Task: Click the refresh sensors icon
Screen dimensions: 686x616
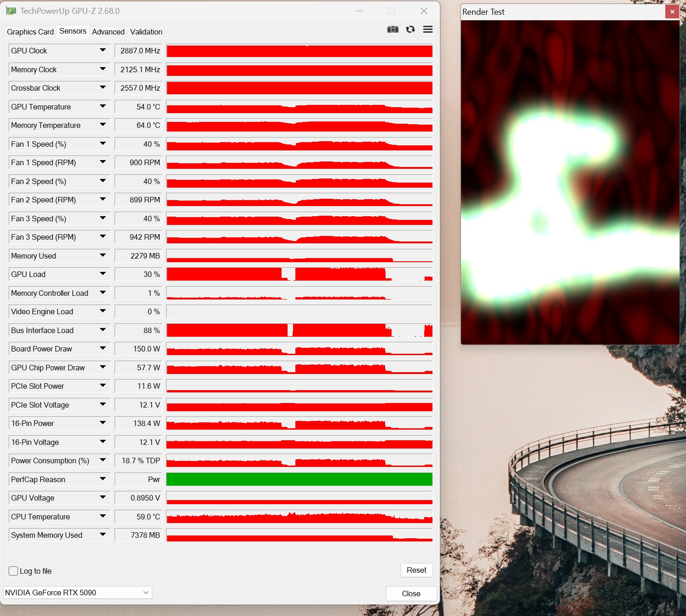Action: coord(410,29)
